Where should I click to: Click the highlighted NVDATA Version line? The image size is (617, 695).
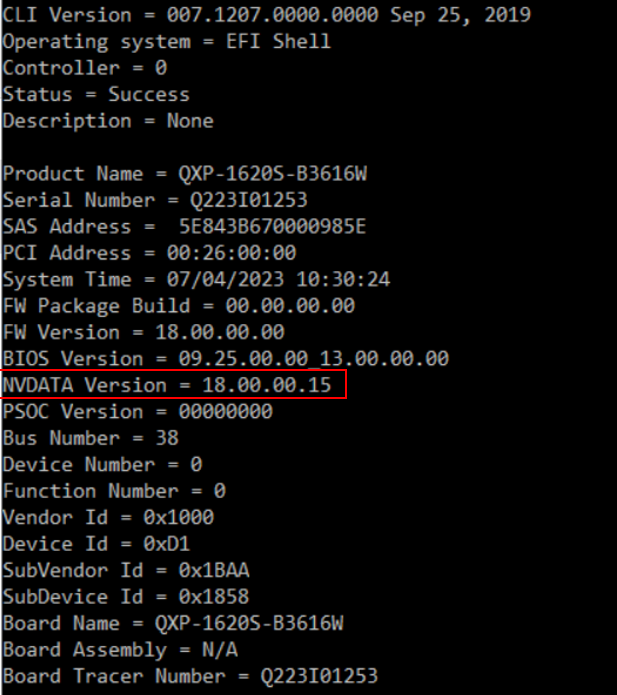[167, 385]
